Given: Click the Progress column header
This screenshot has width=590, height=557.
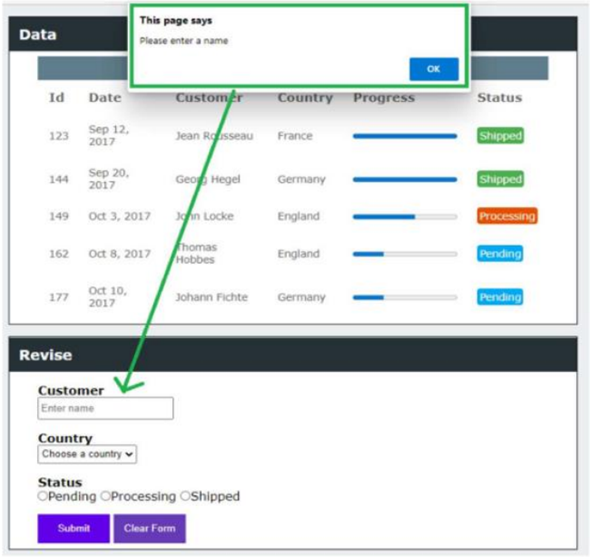Looking at the screenshot, I should point(384,98).
